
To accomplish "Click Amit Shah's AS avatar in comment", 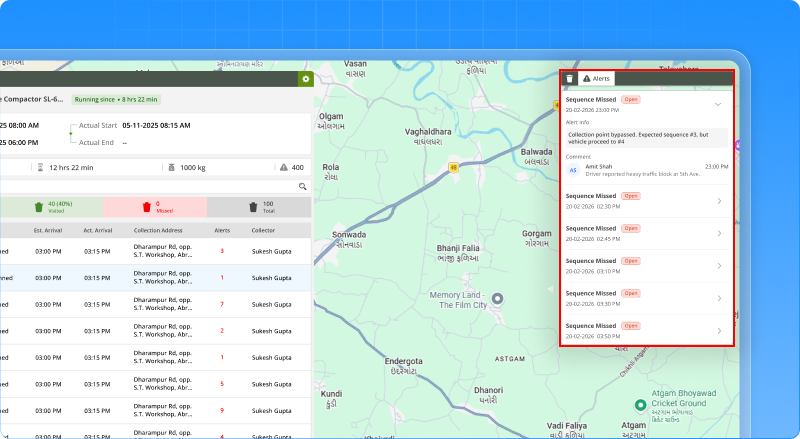I will point(573,170).
